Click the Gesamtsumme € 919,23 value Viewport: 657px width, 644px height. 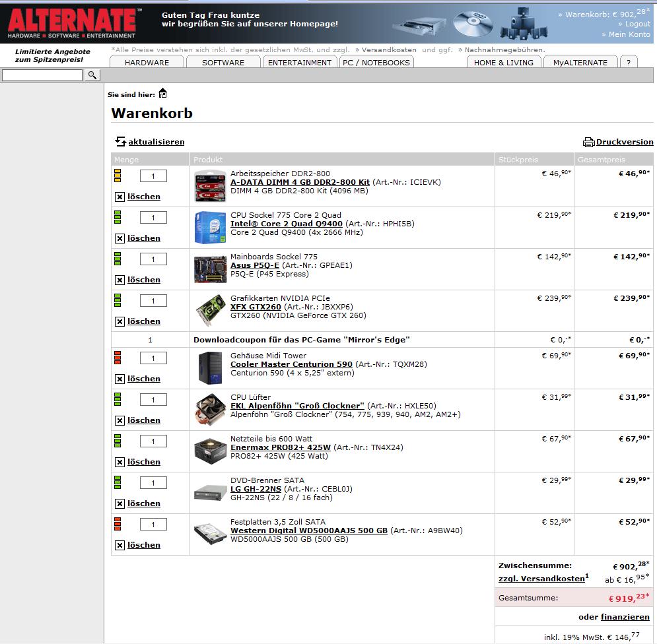629,598
